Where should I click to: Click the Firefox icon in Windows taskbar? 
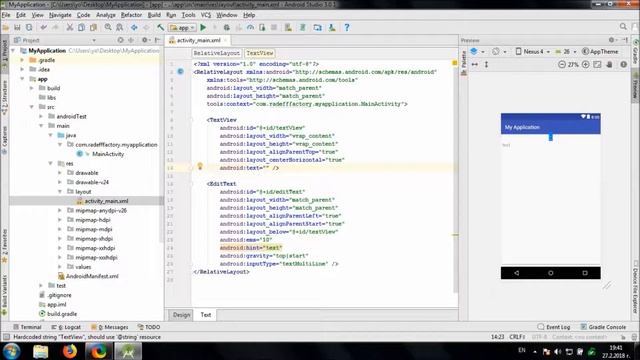70,351
